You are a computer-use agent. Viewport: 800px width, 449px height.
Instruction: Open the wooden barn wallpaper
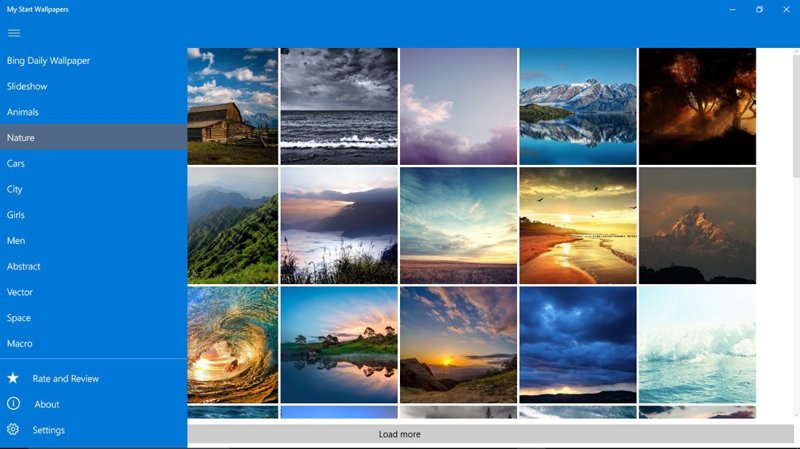[x=233, y=106]
